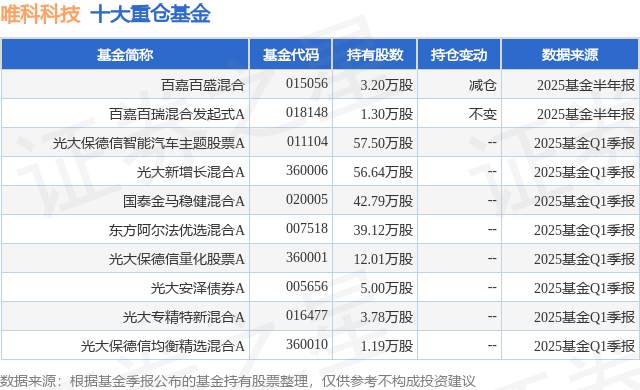This screenshot has height=390, width=640.
Task: Click the 减仓 position change cell
Action: pos(482,85)
